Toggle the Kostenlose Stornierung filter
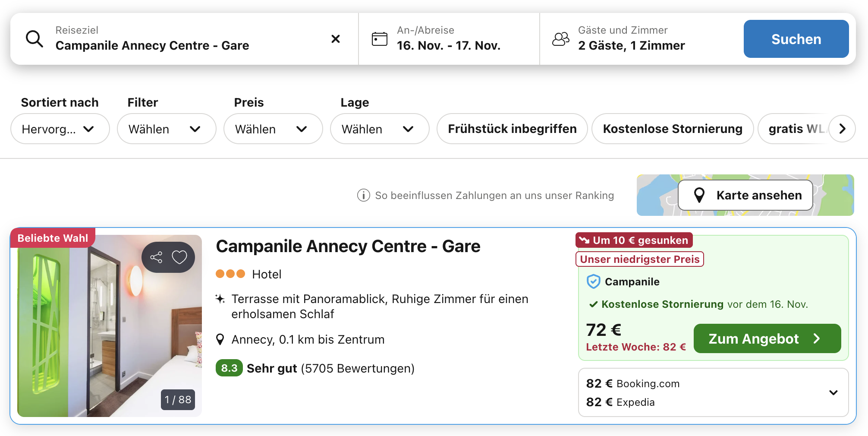Image resolution: width=868 pixels, height=436 pixels. (x=673, y=129)
